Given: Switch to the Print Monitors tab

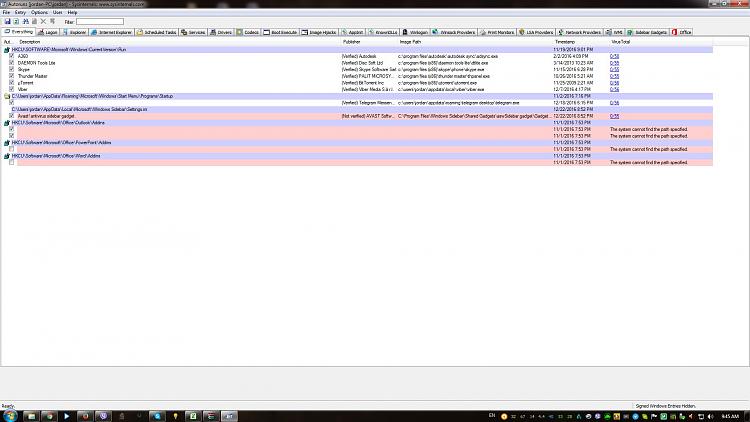Looking at the screenshot, I should coord(497,32).
